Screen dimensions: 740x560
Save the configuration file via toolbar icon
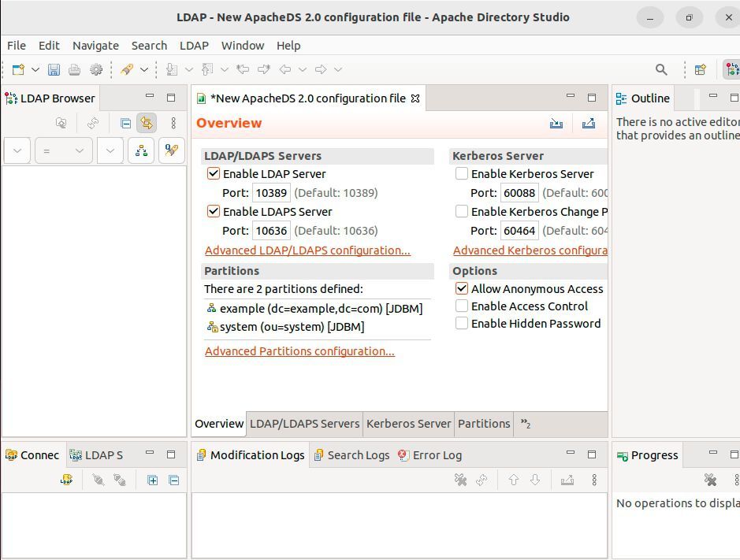54,69
